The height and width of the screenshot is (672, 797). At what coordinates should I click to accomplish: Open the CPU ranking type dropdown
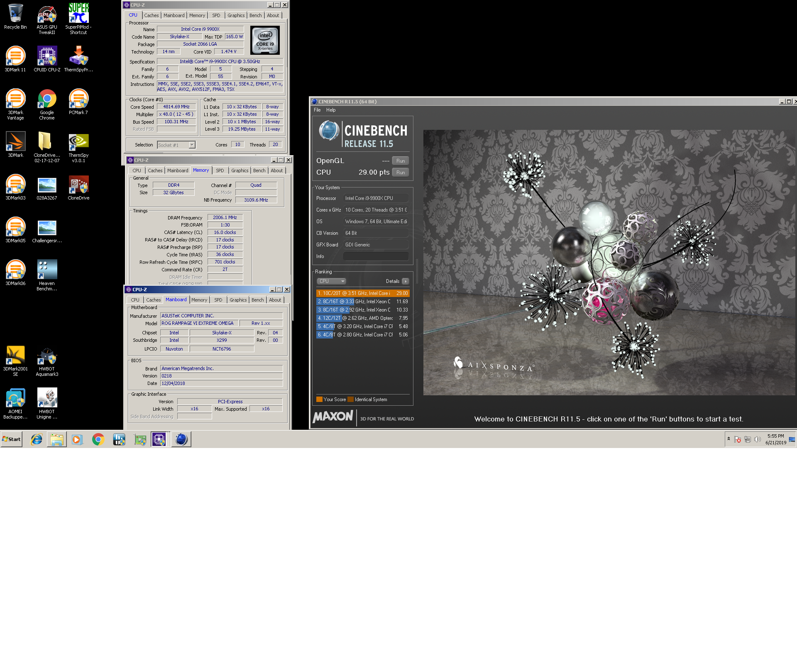tap(331, 281)
